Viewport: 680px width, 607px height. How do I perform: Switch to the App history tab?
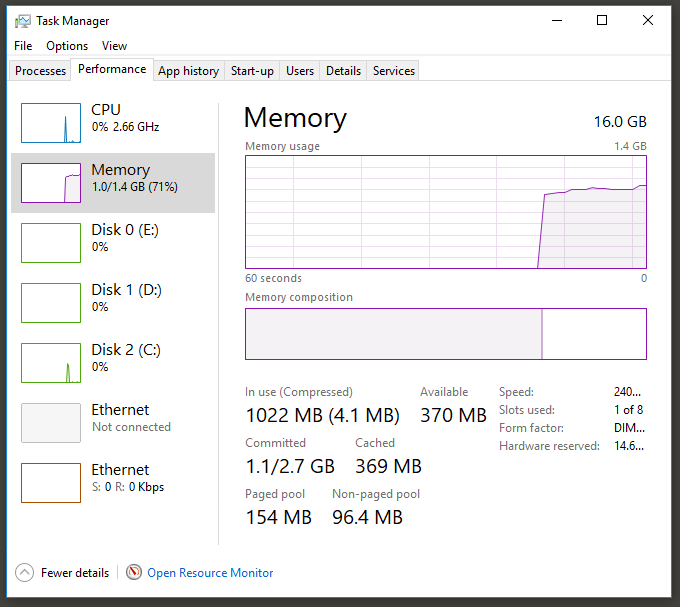click(x=188, y=71)
